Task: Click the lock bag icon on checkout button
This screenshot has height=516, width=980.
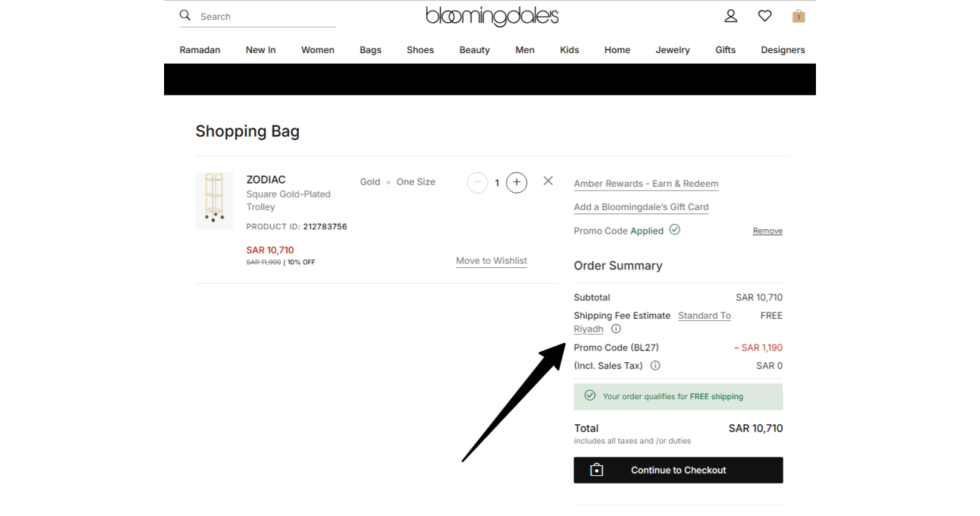Action: pyautogui.click(x=596, y=470)
